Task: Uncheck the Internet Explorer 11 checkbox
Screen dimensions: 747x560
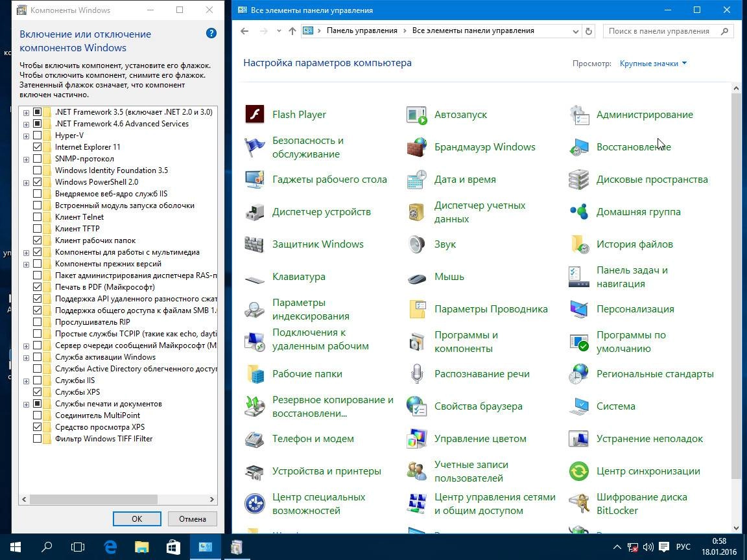Action: click(x=37, y=146)
